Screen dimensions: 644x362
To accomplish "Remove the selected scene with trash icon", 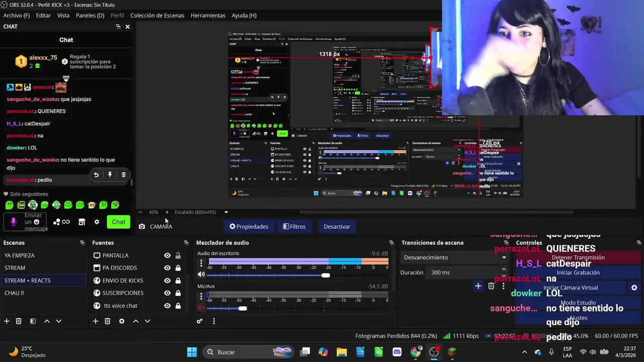I will point(19,321).
